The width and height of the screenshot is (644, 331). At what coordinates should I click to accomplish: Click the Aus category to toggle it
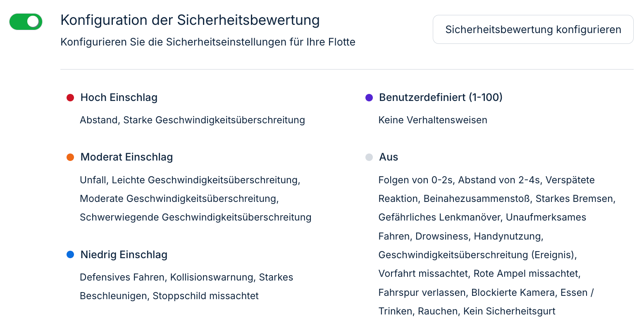pos(389,157)
